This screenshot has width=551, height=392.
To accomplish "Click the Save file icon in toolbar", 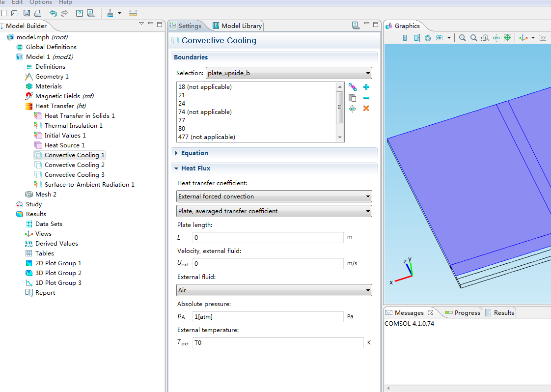I will click(x=26, y=13).
